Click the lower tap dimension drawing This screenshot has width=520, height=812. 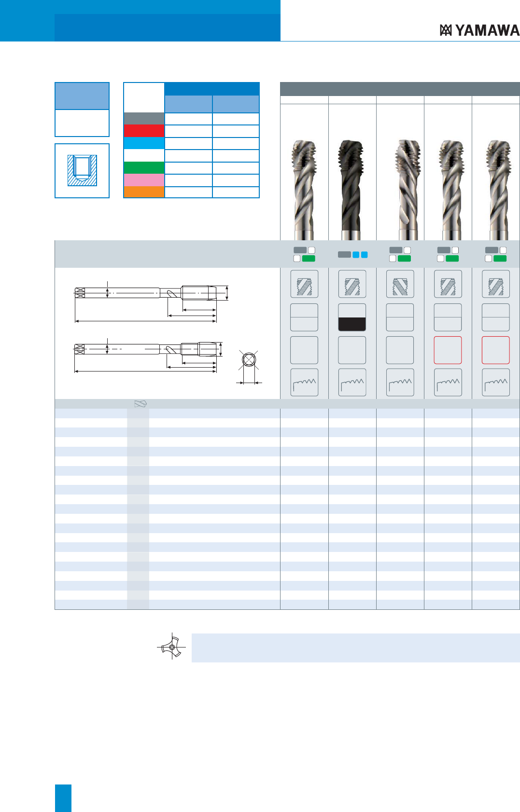[148, 355]
